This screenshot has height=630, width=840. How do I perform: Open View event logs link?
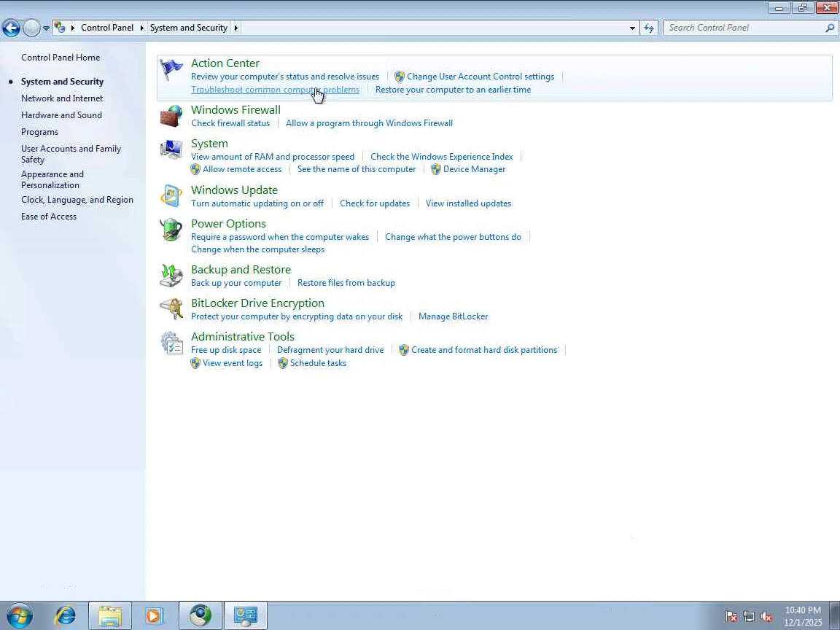[x=233, y=362]
